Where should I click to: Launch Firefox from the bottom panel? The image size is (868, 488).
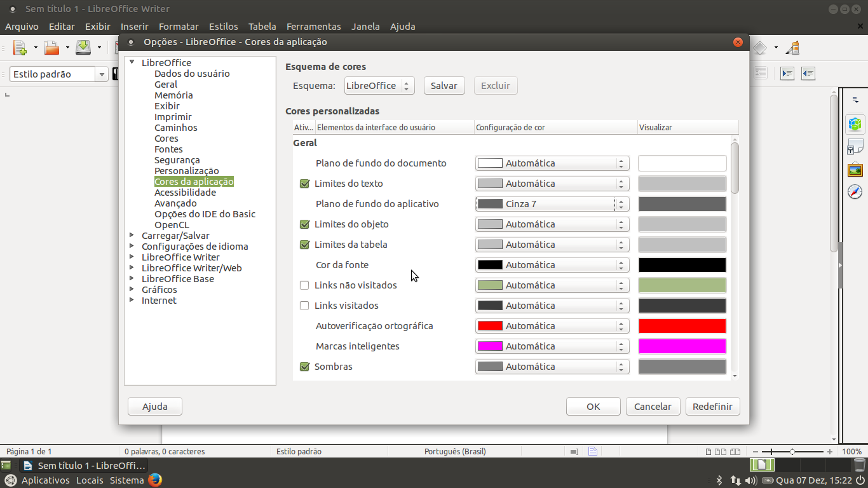155,480
